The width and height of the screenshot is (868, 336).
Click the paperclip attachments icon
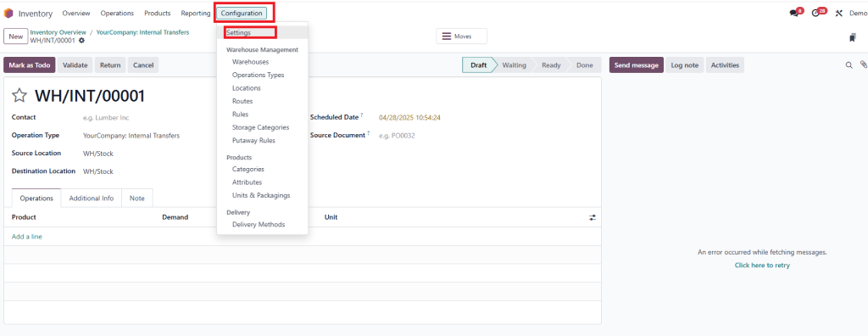click(863, 64)
